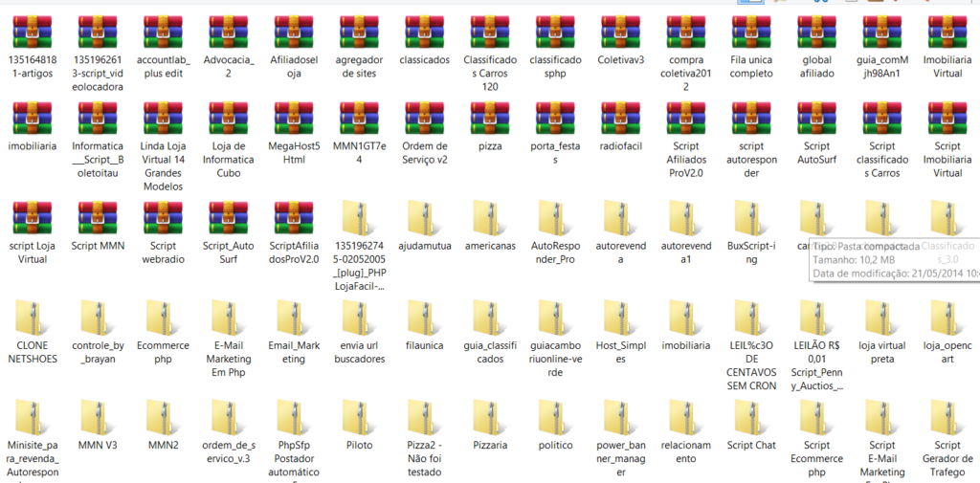Click the politico file name

555,446
